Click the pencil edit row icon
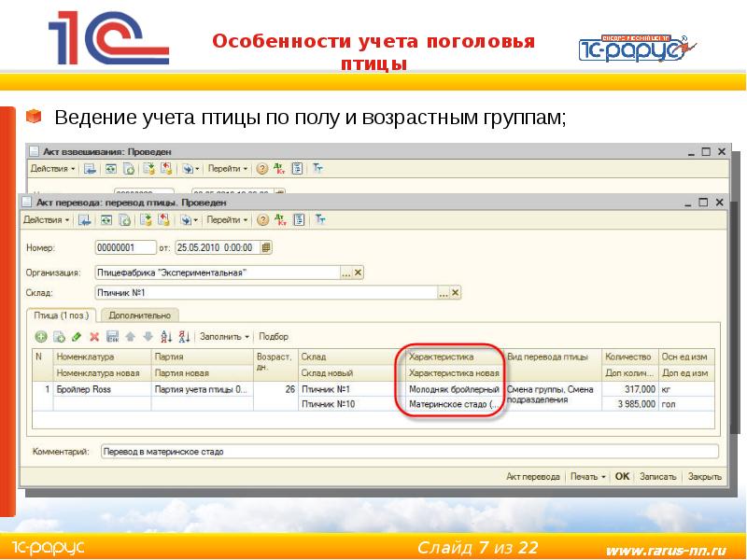 pos(76,336)
